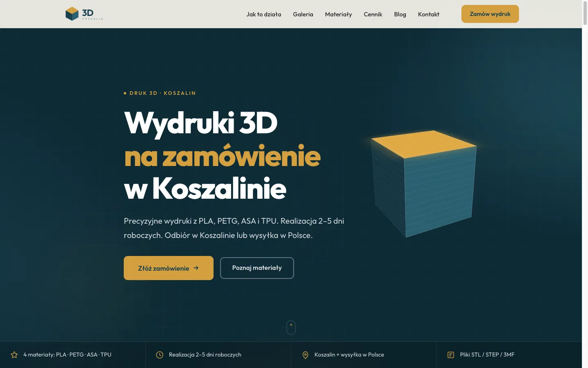588x368 pixels.
Task: Open the Kontakt page
Action: pos(429,14)
